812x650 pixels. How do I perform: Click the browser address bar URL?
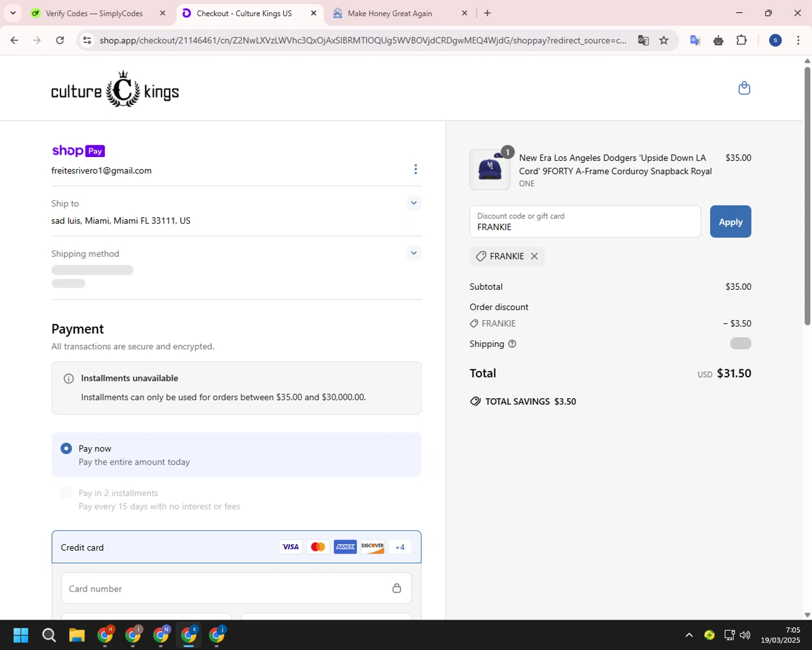click(x=363, y=40)
